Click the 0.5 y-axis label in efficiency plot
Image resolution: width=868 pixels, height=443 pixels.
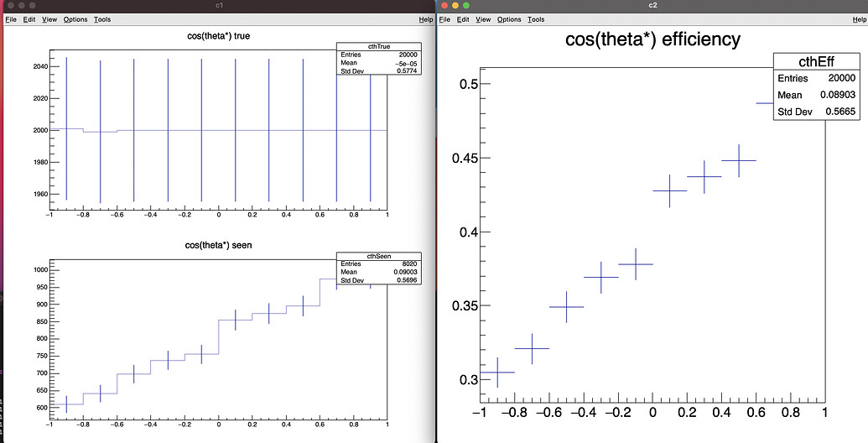tap(468, 84)
